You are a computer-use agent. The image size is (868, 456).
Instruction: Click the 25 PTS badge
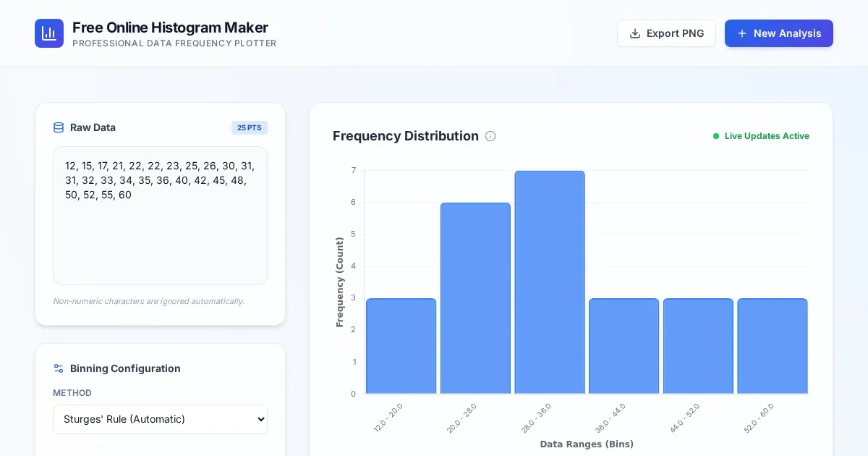[249, 127]
